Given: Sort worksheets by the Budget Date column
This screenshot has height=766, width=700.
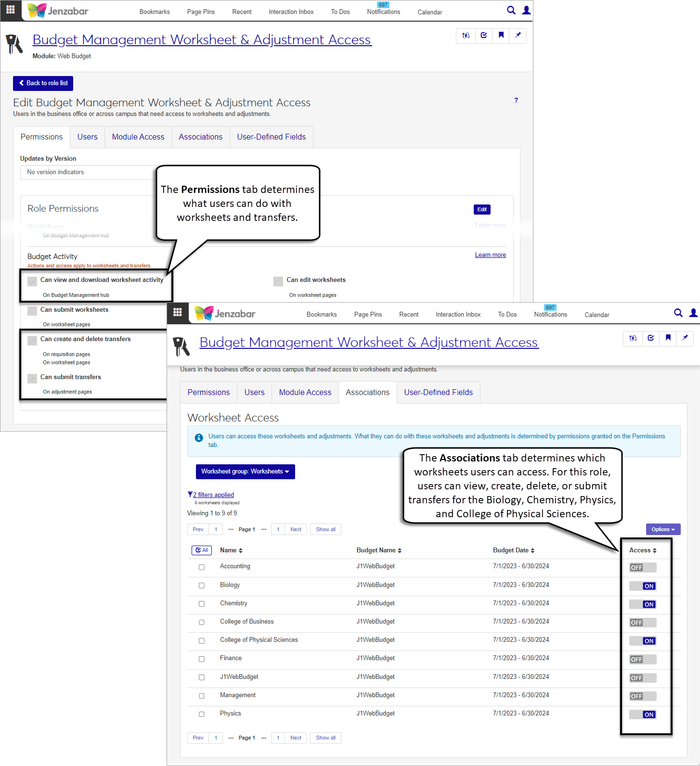Looking at the screenshot, I should [x=514, y=550].
